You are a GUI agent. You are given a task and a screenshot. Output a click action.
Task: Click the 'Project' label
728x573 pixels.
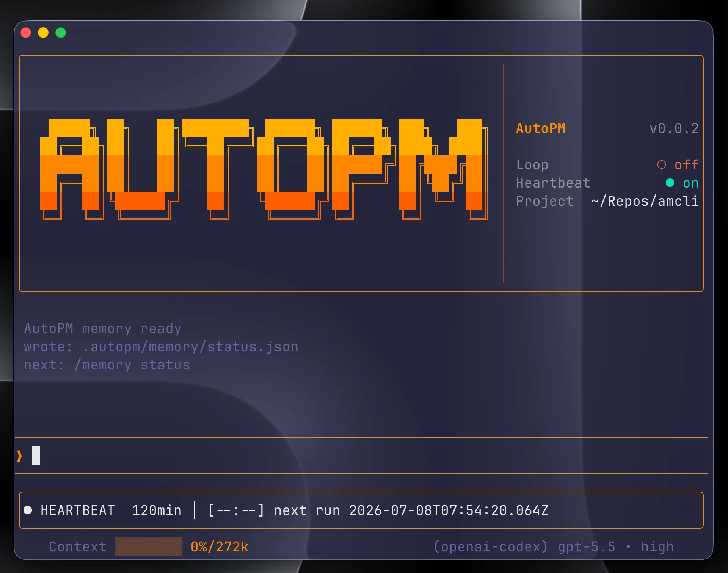(x=545, y=201)
